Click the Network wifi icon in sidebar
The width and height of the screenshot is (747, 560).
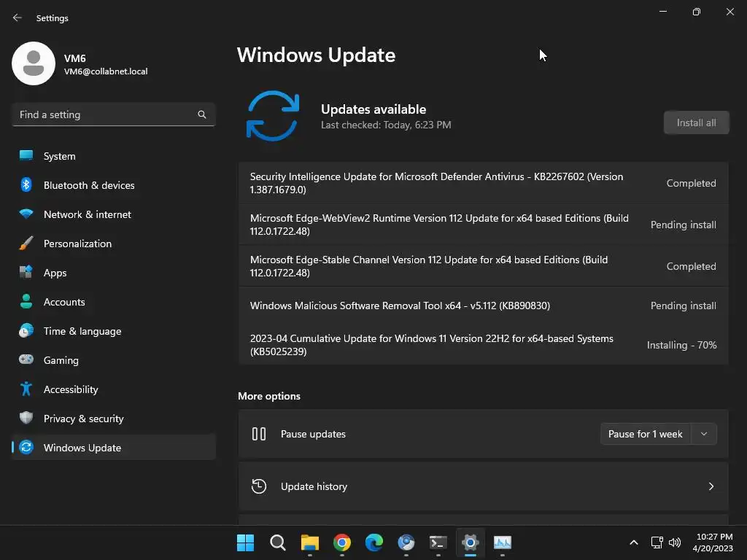pyautogui.click(x=26, y=214)
